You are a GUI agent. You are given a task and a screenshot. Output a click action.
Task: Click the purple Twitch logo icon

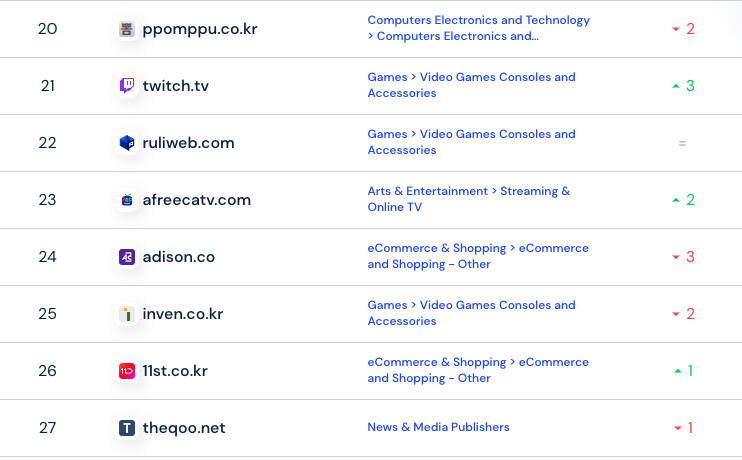[127, 86]
